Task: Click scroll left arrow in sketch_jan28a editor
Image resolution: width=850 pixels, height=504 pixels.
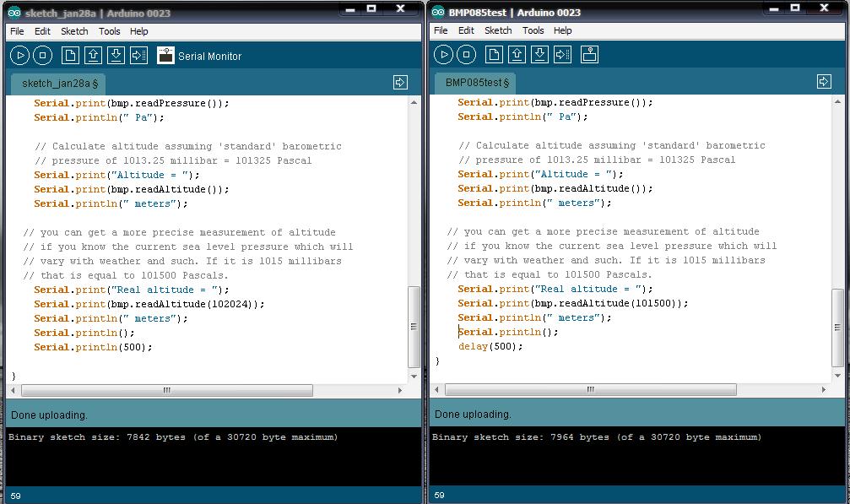Action: (13, 390)
